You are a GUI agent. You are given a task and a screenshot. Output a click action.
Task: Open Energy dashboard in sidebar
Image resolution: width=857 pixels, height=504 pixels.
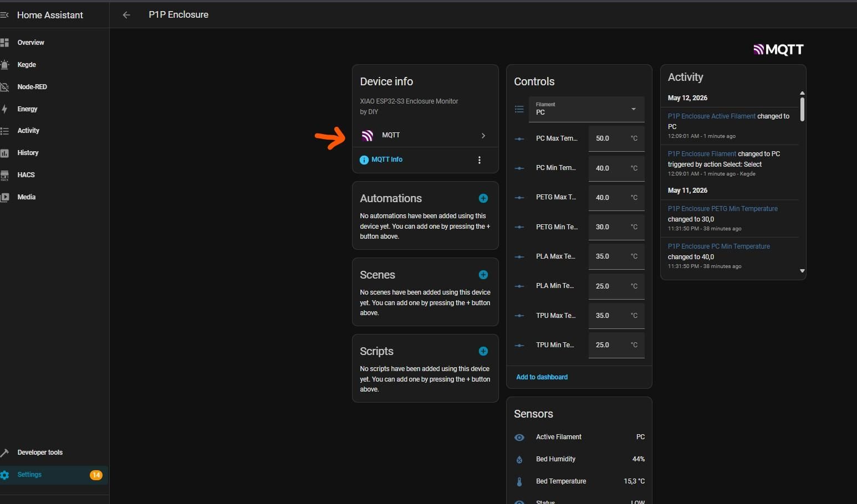[x=54, y=109]
